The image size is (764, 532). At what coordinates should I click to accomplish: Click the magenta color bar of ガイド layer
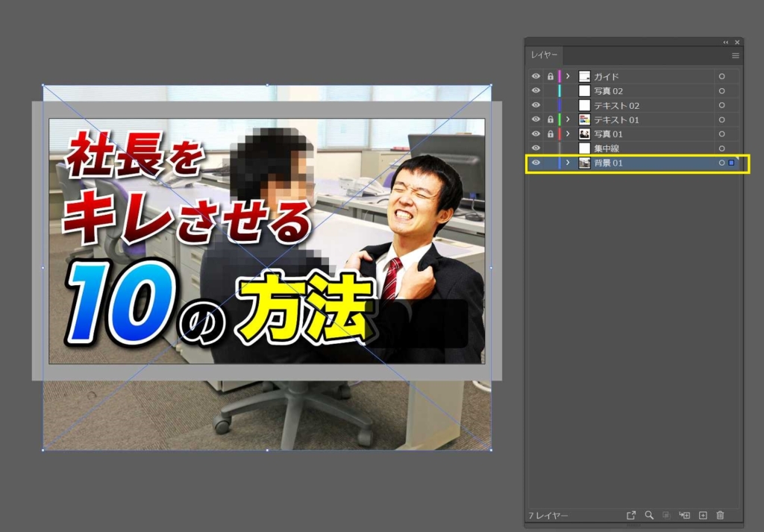click(x=560, y=77)
